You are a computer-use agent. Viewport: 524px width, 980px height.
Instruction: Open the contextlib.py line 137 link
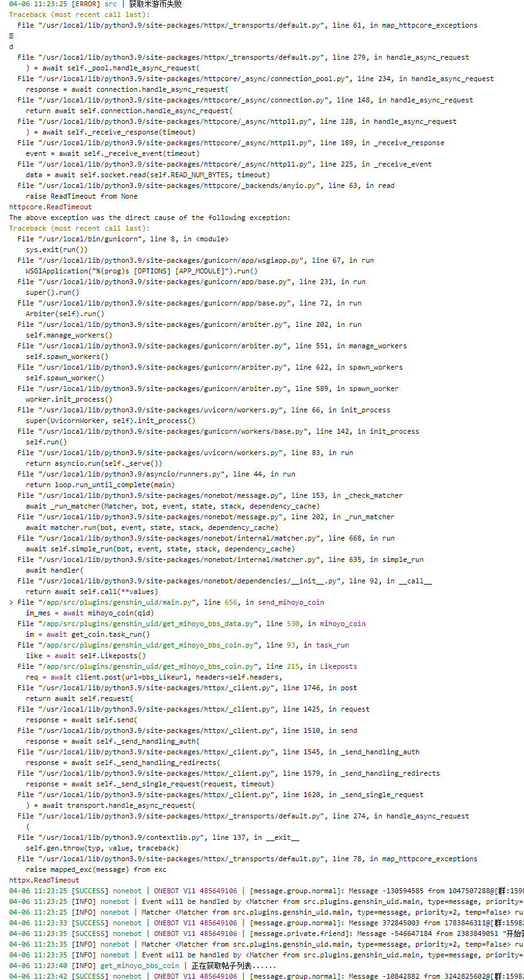pos(138,837)
